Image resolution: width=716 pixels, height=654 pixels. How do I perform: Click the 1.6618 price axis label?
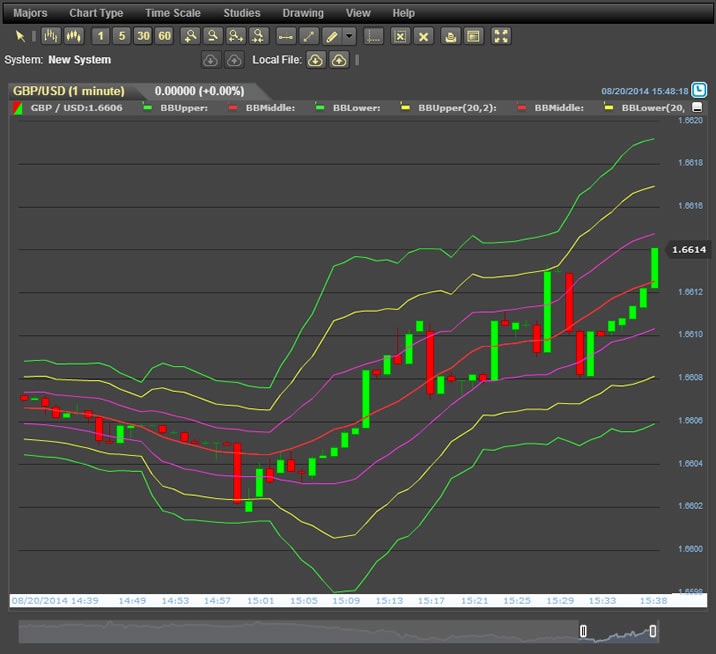[x=690, y=163]
